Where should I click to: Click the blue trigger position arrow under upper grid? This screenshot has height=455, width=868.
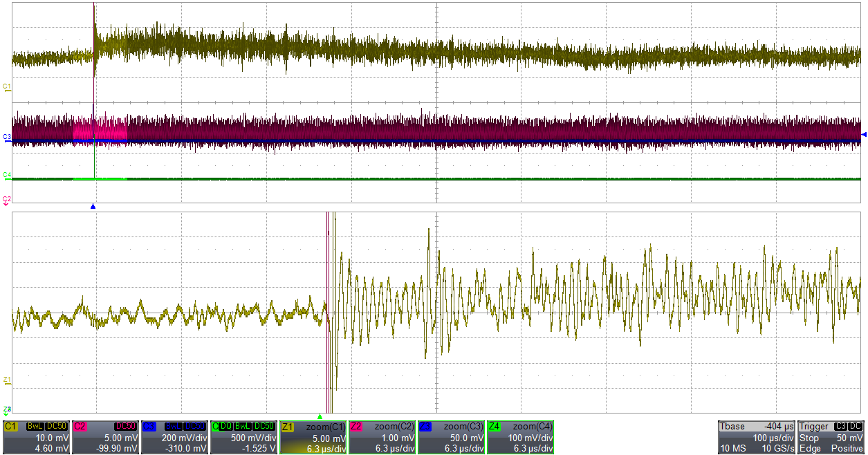[x=93, y=206]
